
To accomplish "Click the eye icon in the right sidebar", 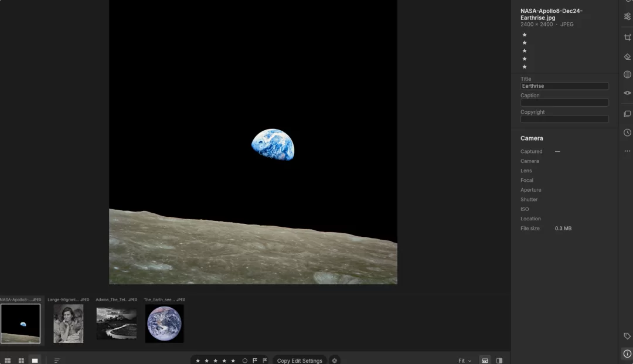I will 627,93.
